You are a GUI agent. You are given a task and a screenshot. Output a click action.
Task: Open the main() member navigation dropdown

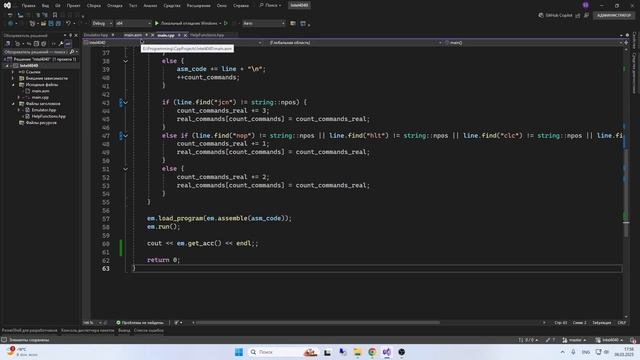pos(533,42)
